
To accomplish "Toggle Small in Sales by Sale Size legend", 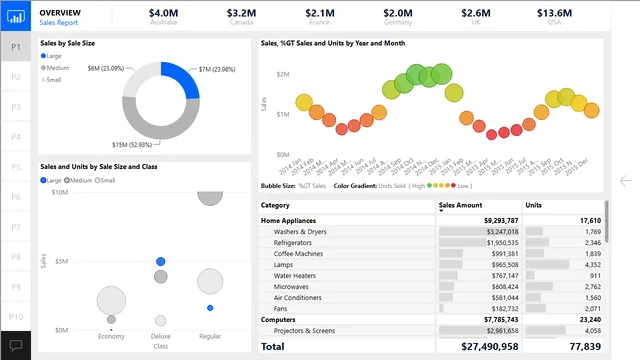I will pos(51,80).
